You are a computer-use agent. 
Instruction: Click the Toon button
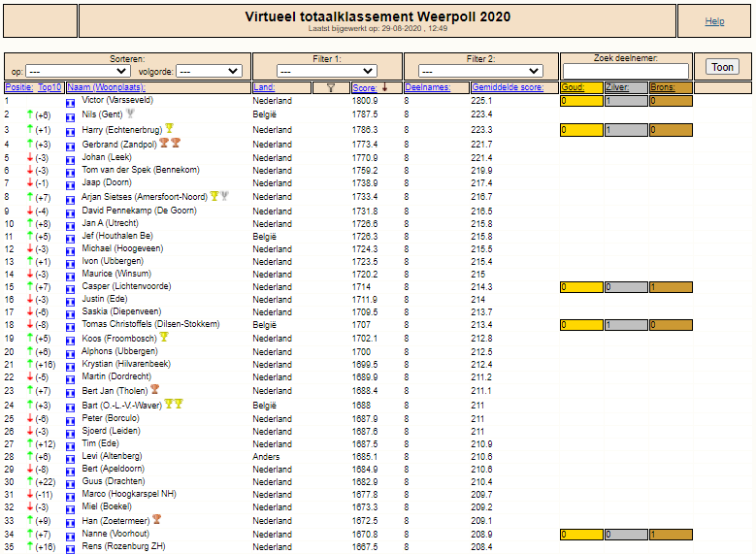click(722, 67)
